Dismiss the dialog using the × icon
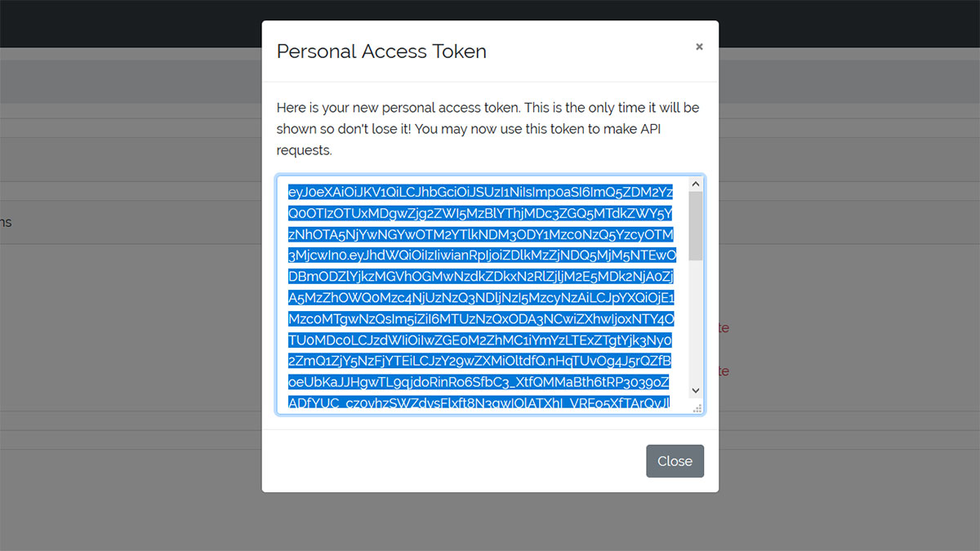 [699, 47]
